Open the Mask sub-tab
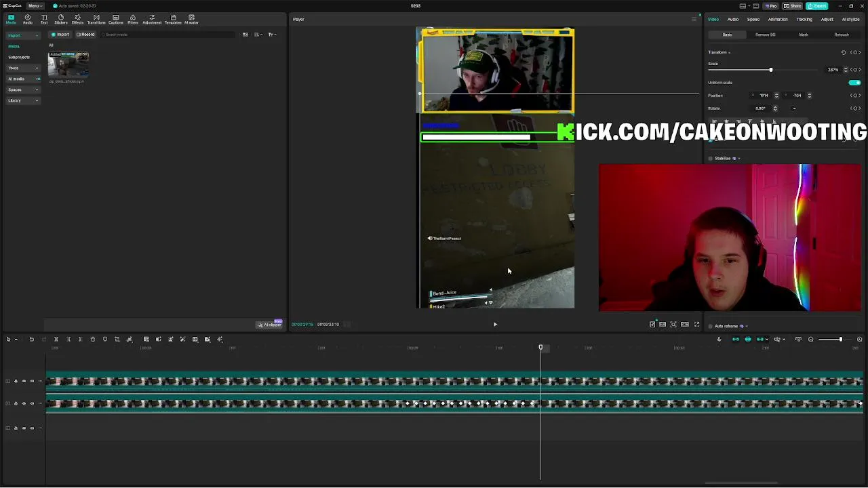 [804, 35]
